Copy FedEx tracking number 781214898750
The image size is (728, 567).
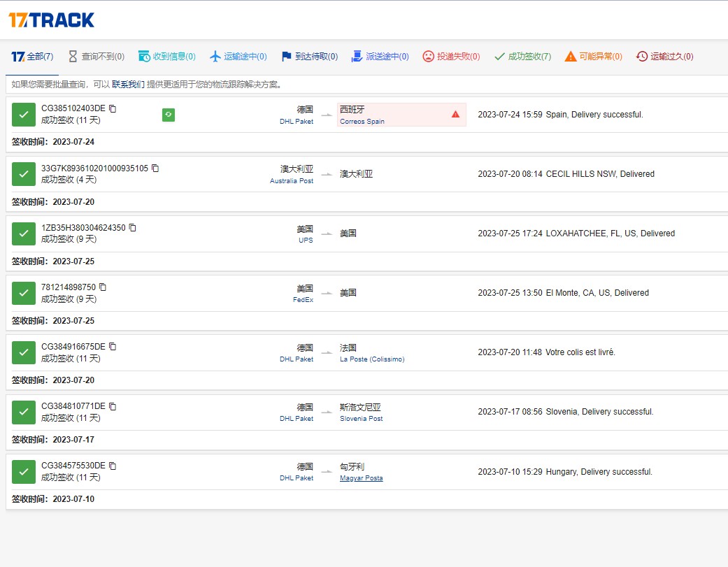pos(103,287)
